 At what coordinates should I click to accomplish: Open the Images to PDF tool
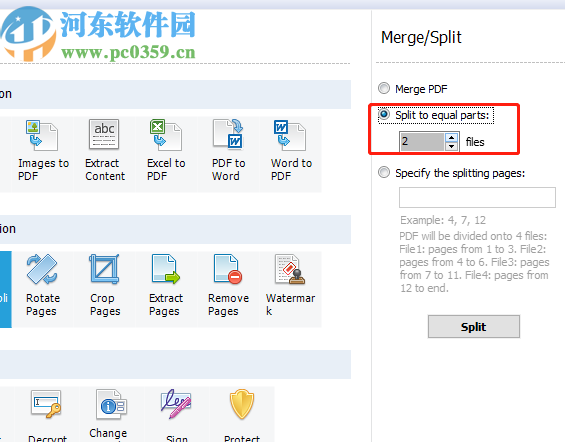42,154
